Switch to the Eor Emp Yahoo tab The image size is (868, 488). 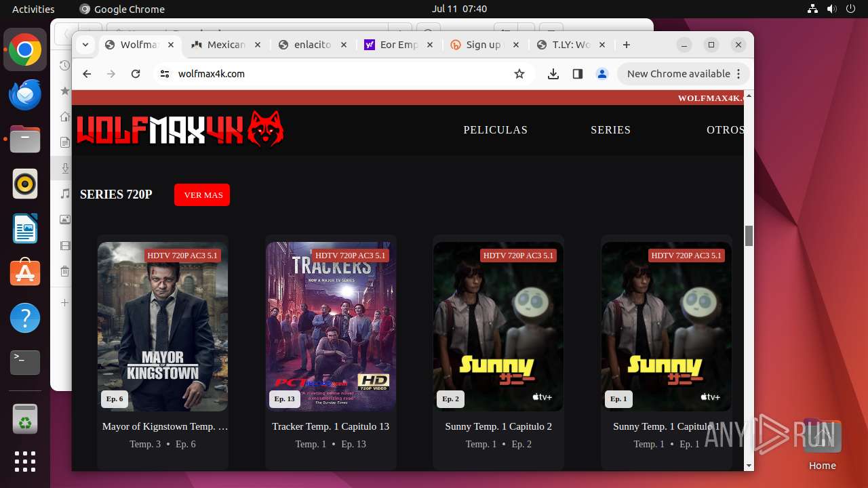(399, 45)
